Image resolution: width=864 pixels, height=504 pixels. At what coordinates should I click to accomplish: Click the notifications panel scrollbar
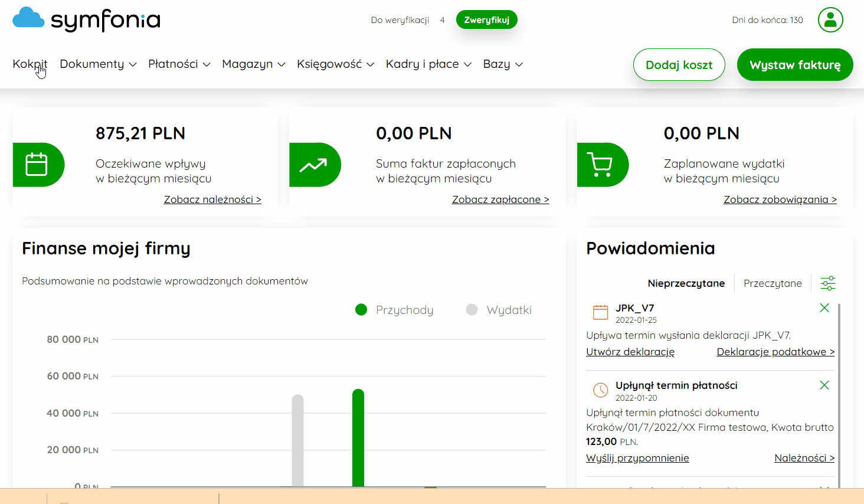[x=839, y=395]
